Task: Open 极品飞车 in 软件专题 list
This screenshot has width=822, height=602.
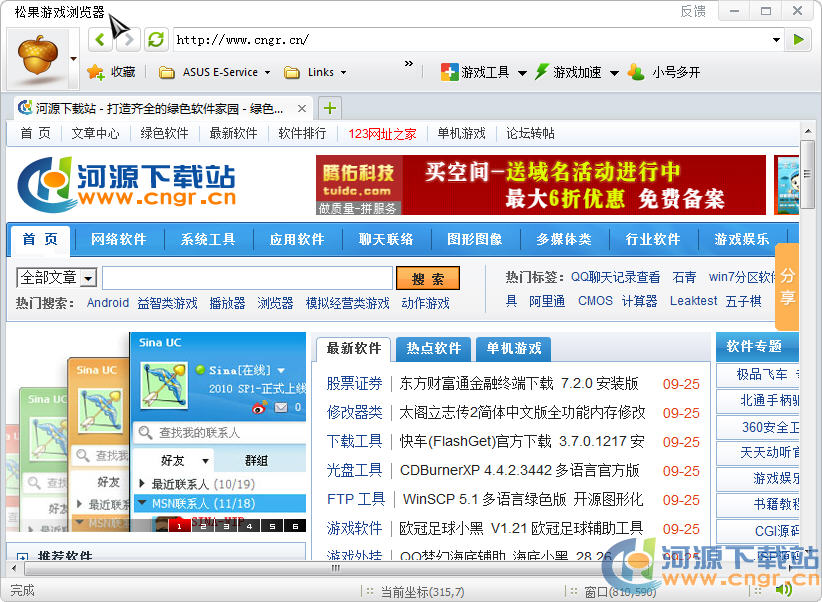Action: (x=762, y=374)
